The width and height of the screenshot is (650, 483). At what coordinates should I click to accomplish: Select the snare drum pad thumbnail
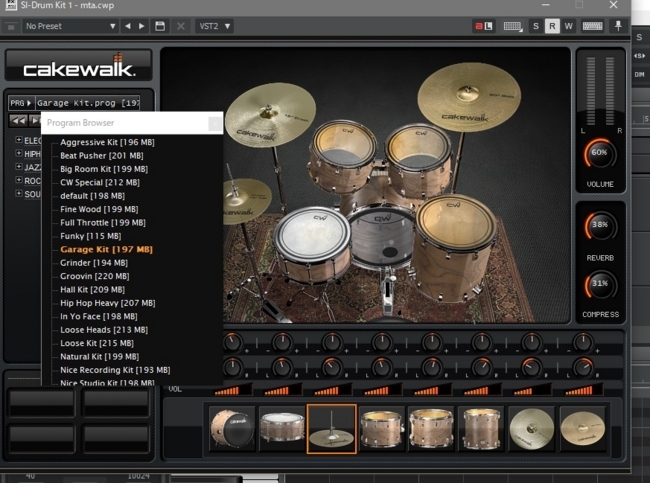point(282,429)
